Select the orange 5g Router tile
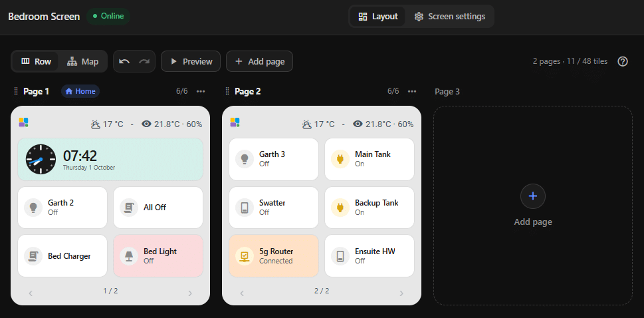 [x=274, y=256]
